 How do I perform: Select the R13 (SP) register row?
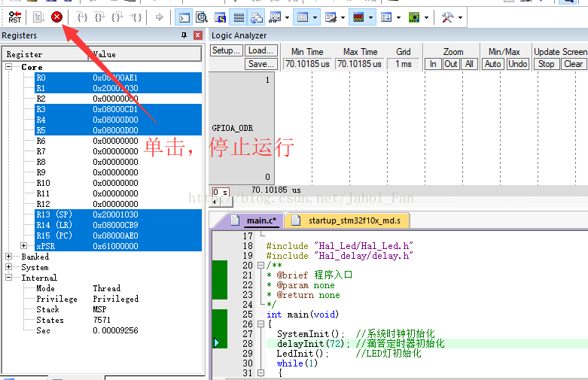tap(118, 214)
